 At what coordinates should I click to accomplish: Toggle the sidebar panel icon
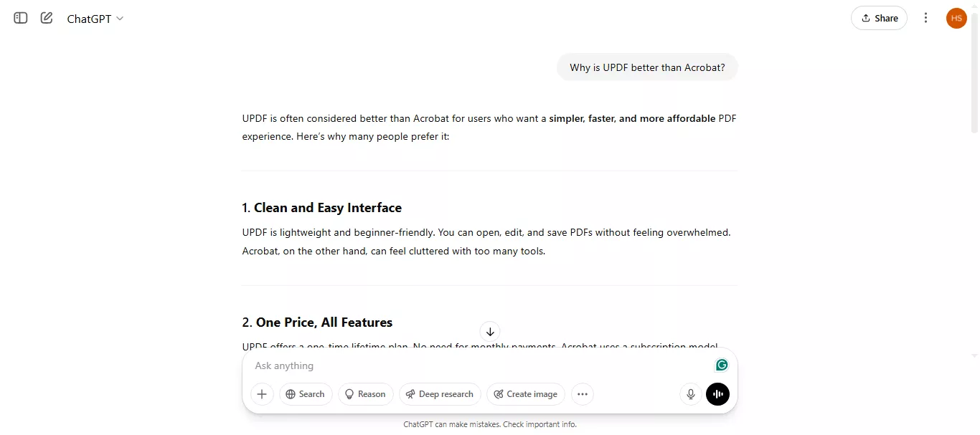pos(21,18)
